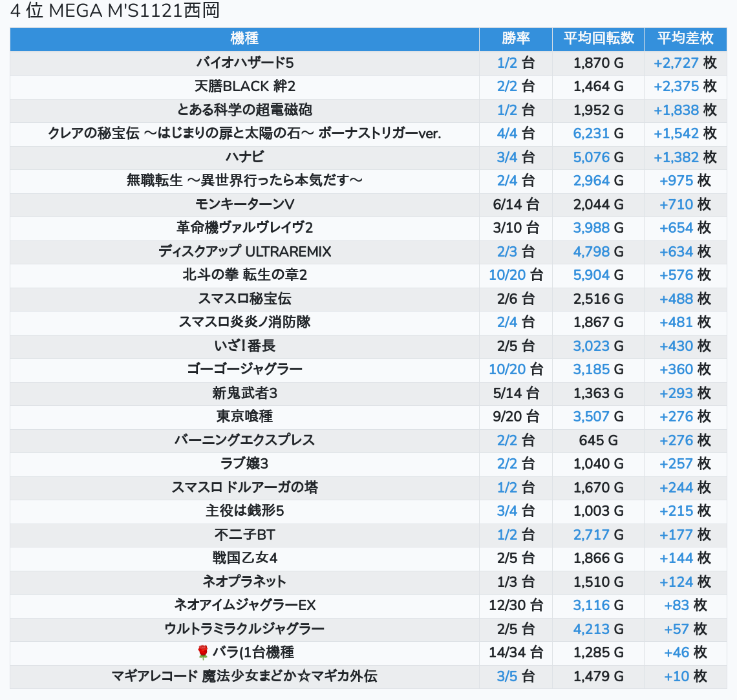
Task: Open the バイオハザード5 machine name
Action: point(244,63)
